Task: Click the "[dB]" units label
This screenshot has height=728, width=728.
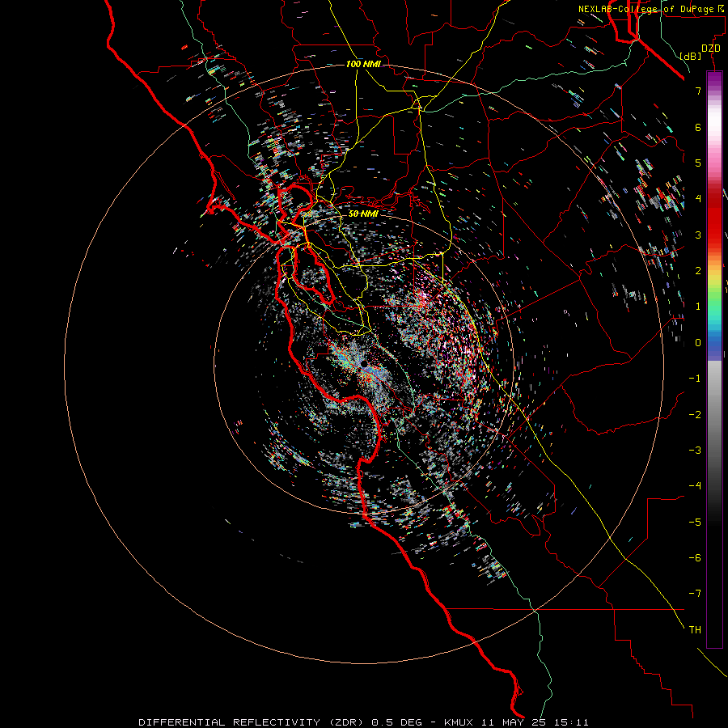Action: (691, 56)
